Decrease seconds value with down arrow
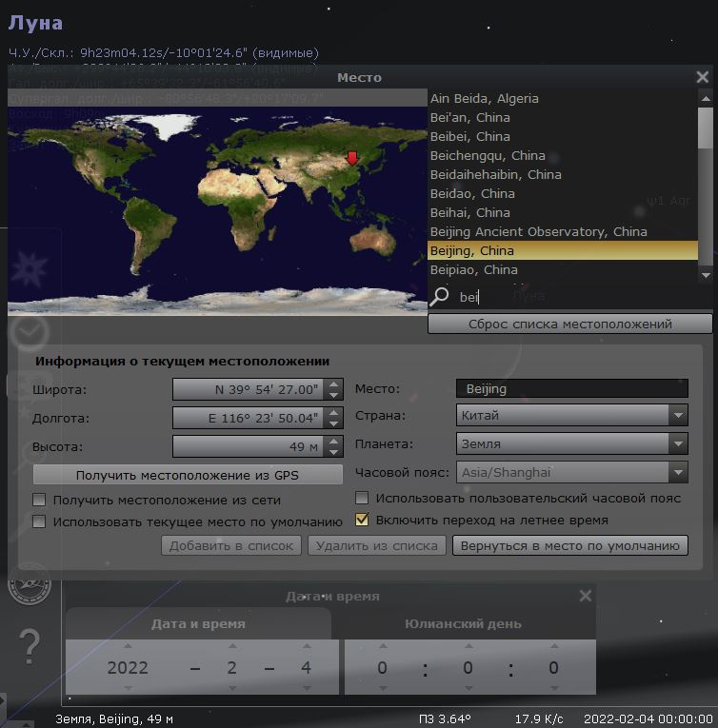This screenshot has height=728, width=718. point(554,688)
